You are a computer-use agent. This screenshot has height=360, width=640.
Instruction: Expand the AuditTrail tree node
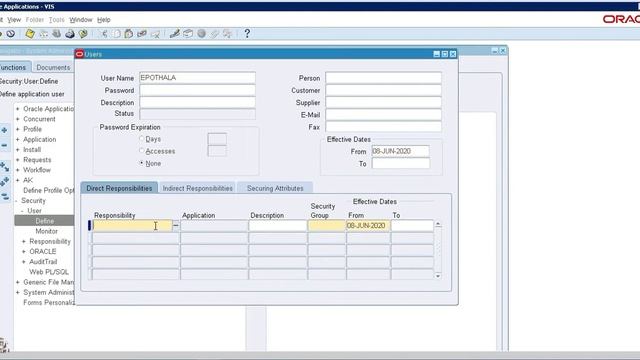(24, 262)
